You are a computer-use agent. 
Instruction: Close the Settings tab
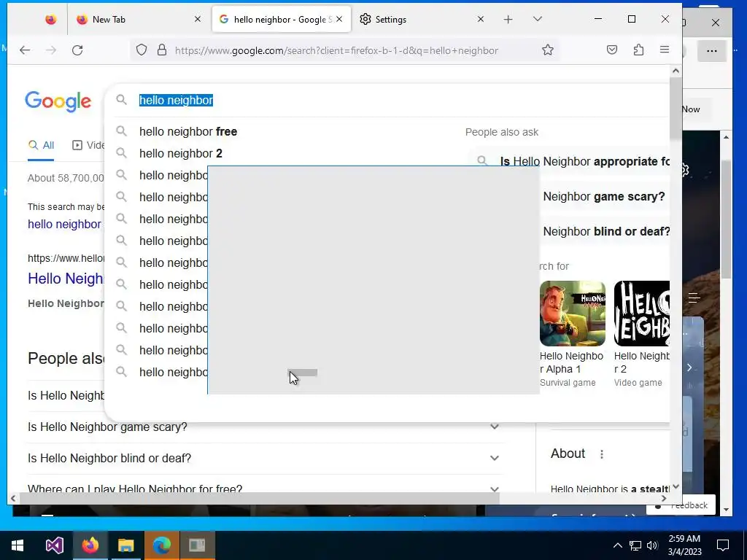click(481, 19)
